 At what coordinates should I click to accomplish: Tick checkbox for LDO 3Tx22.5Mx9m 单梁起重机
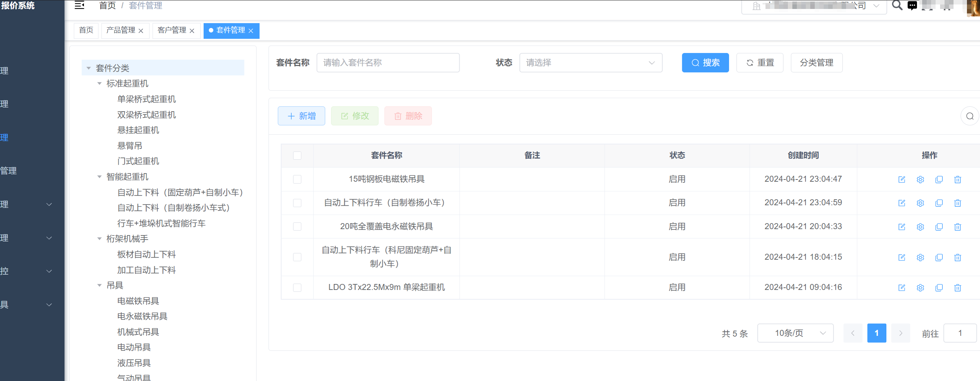click(x=297, y=288)
